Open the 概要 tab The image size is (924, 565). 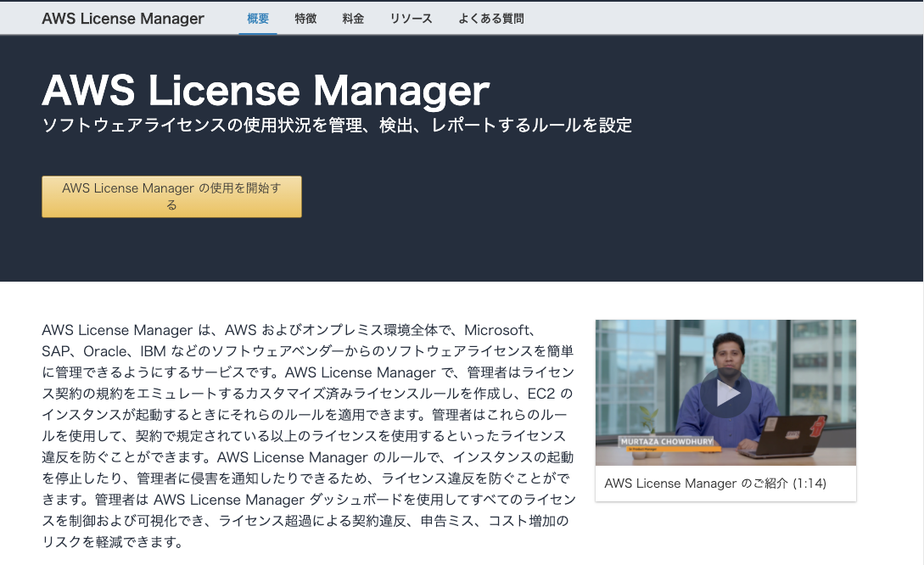(x=258, y=19)
